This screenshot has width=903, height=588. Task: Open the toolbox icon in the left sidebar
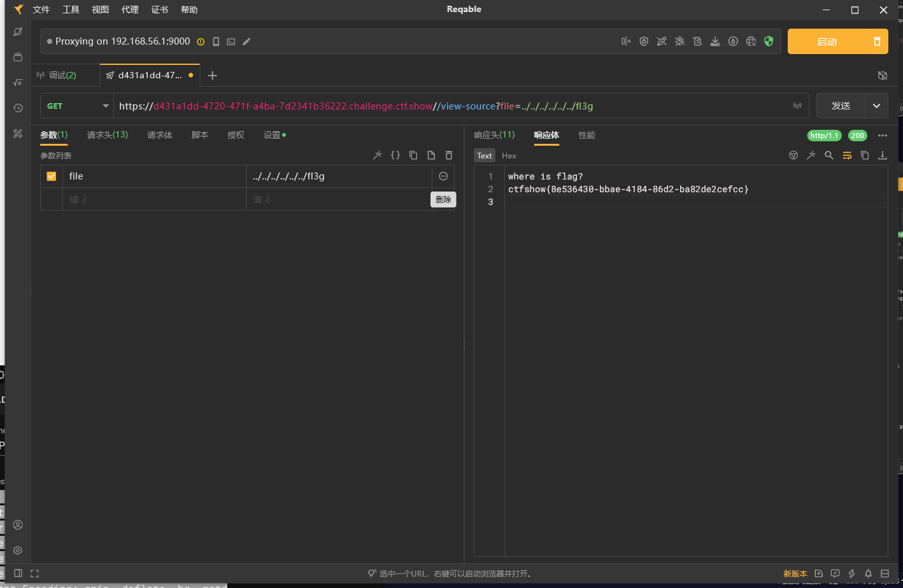18,133
